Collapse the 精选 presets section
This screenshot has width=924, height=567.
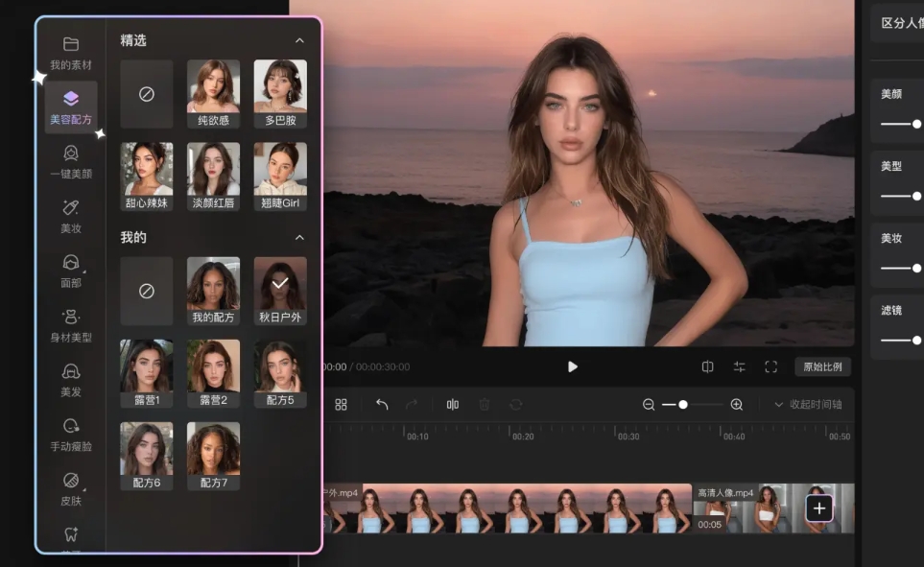(x=299, y=40)
